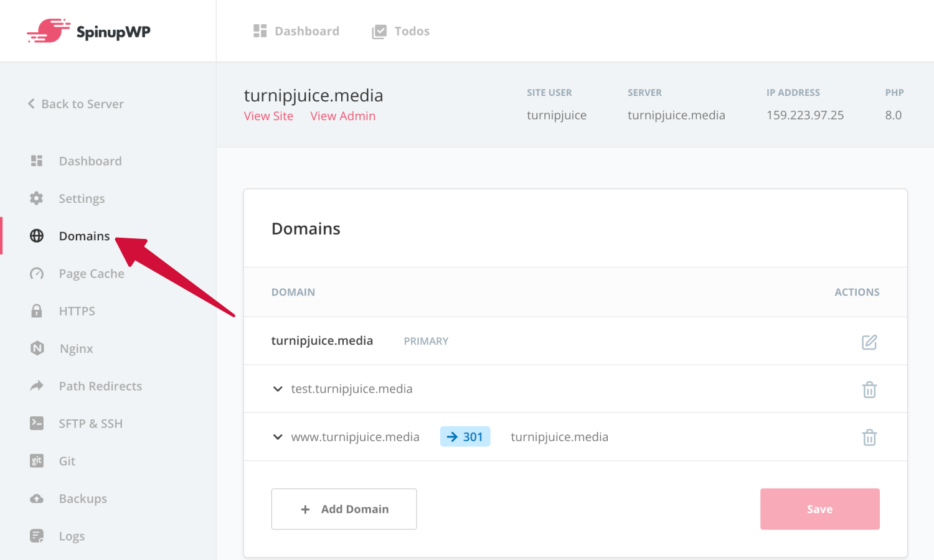Select the Path Redirects arrow icon

[37, 386]
